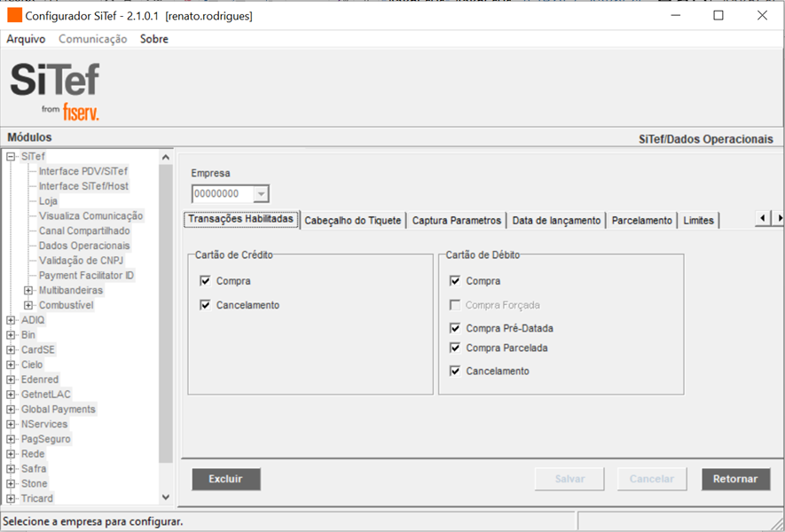Click the Retornar button
785x532 pixels.
coord(735,479)
